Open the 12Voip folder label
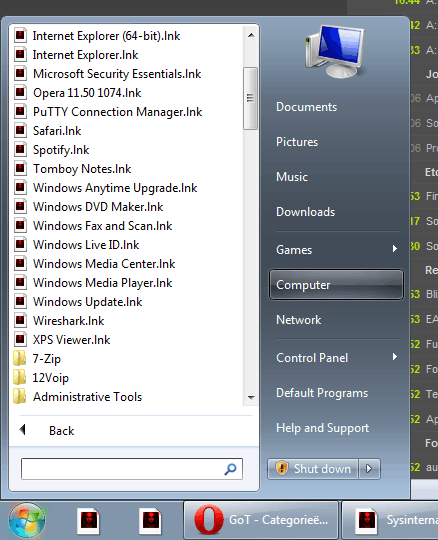The width and height of the screenshot is (438, 540). coord(51,378)
